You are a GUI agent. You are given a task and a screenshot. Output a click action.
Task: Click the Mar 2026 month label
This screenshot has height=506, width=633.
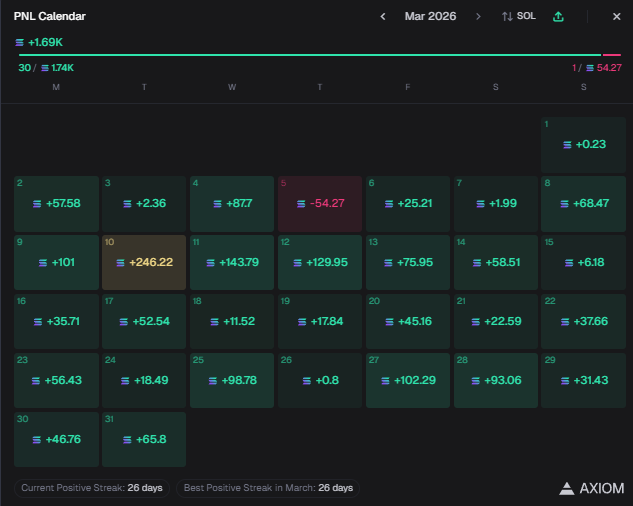coord(430,16)
